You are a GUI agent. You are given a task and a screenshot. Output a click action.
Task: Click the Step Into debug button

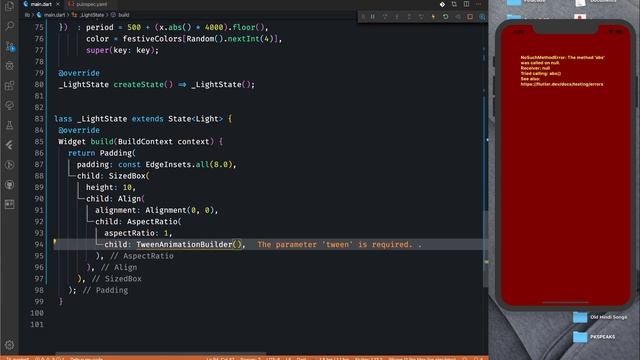[x=397, y=17]
